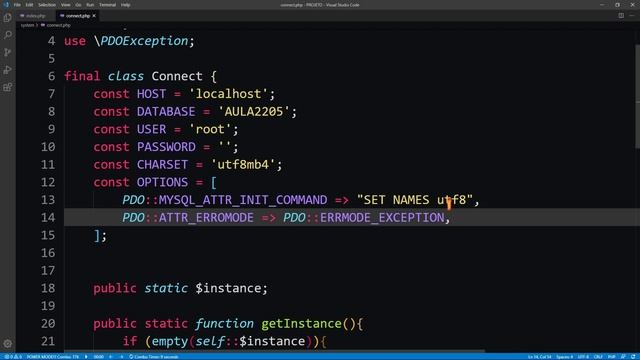Viewport: 640px width, 360px height.
Task: Open the Selection menu
Action: 47,5
